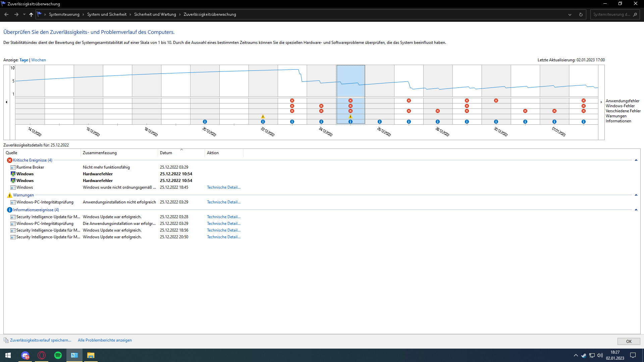Screen dimensions: 644x362
Task: Collapse the Kritische Ereignisse group
Action: [x=636, y=160]
